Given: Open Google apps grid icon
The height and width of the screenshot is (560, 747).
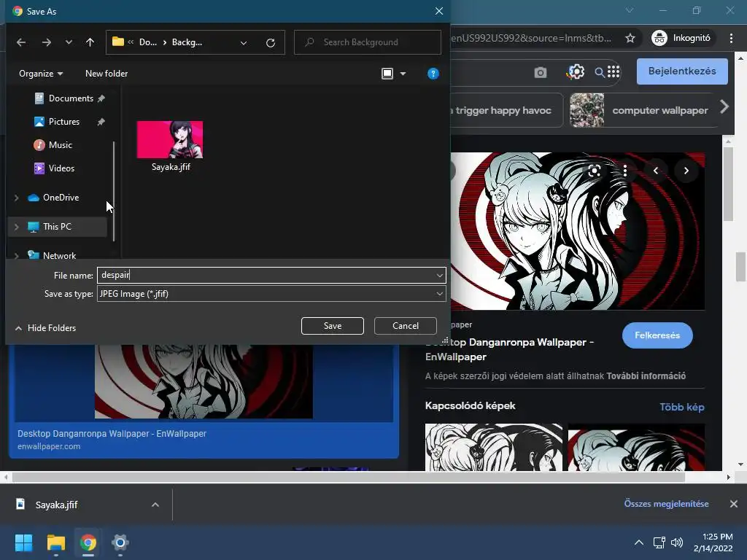Looking at the screenshot, I should (614, 72).
